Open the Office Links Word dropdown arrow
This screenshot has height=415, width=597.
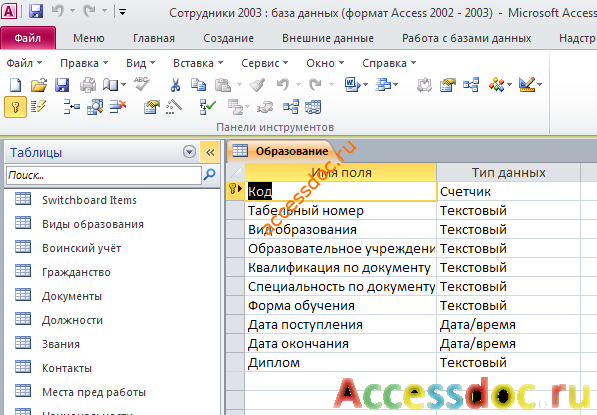366,85
